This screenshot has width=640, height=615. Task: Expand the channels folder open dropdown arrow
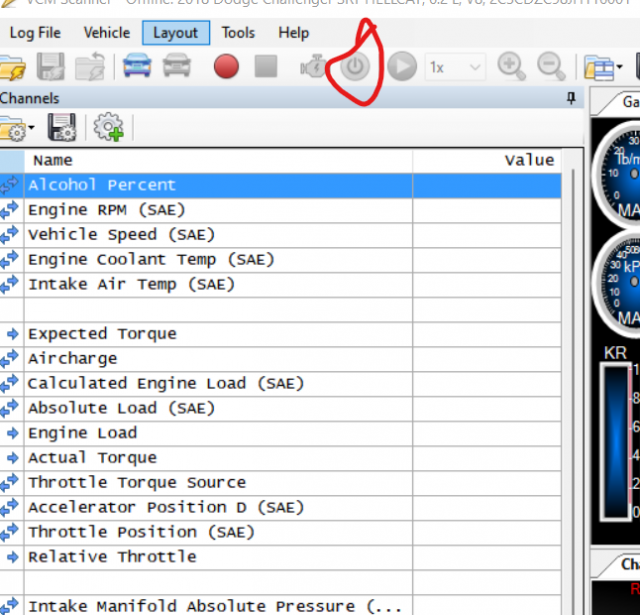point(31,128)
